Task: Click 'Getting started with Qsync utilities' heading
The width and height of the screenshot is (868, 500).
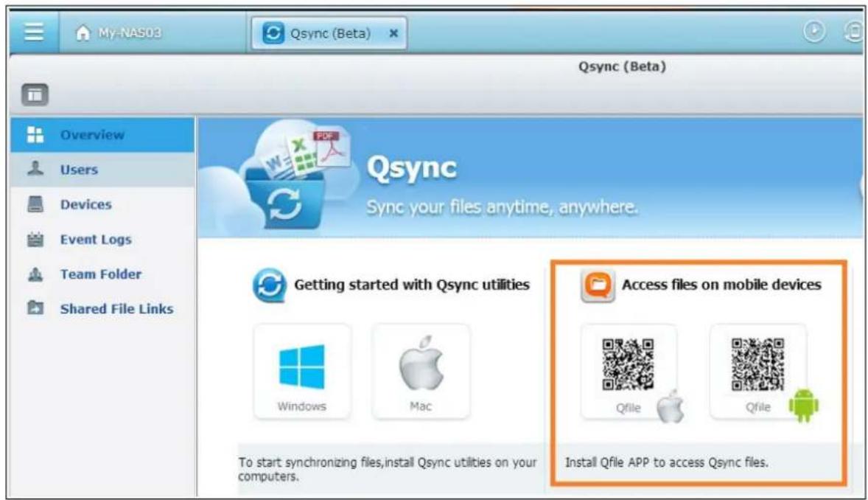Action: point(412,285)
